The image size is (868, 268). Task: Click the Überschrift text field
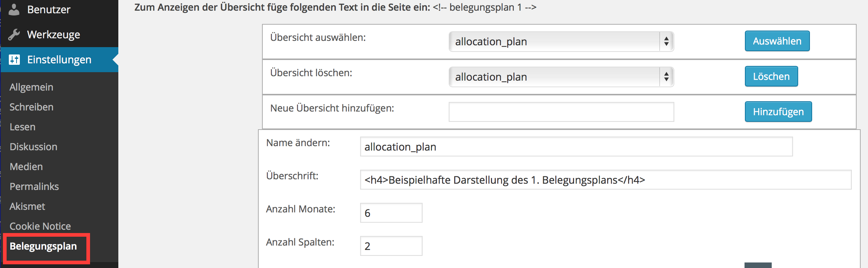[606, 180]
